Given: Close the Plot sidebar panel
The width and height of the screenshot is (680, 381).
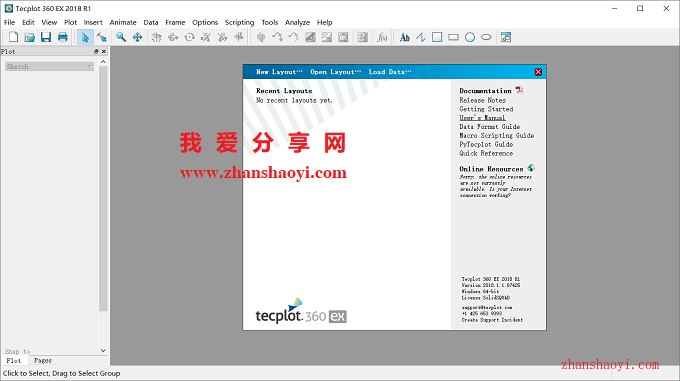Looking at the screenshot, I should coord(104,51).
